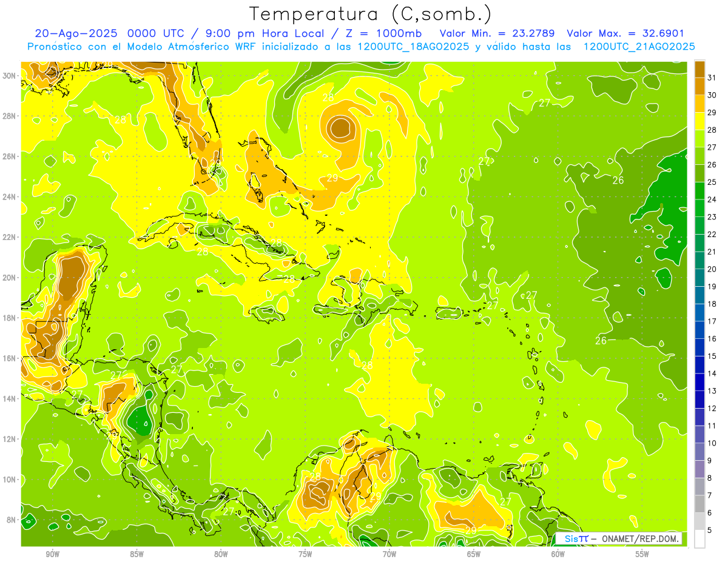This screenshot has width=728, height=562.
Task: Click the legend color band above 31
Action: [x=699, y=69]
